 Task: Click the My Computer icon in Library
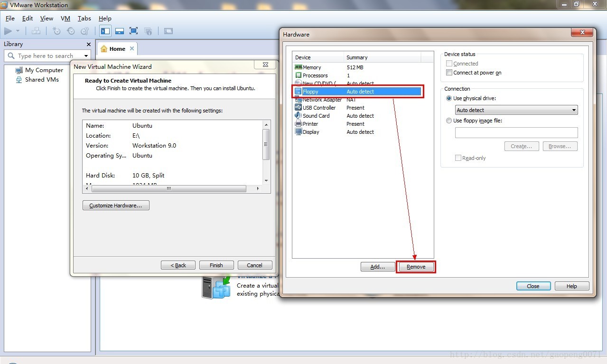[x=19, y=70]
